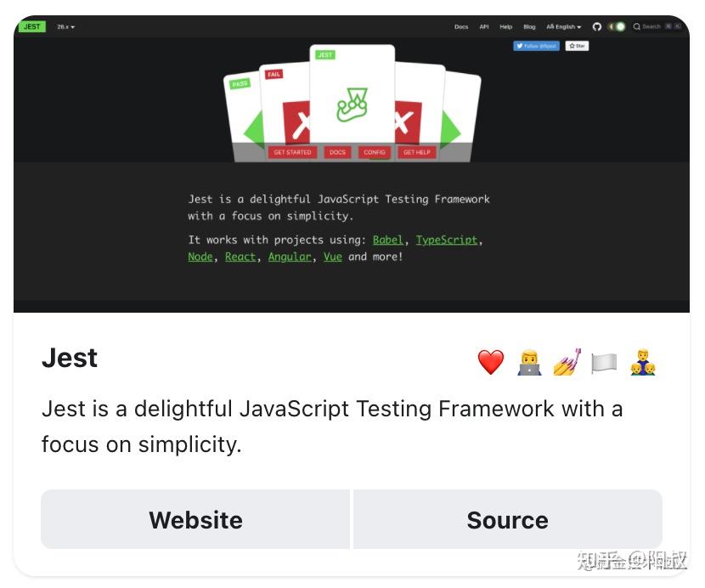Click the family emoji
The height and width of the screenshot is (588, 705).
click(x=642, y=362)
